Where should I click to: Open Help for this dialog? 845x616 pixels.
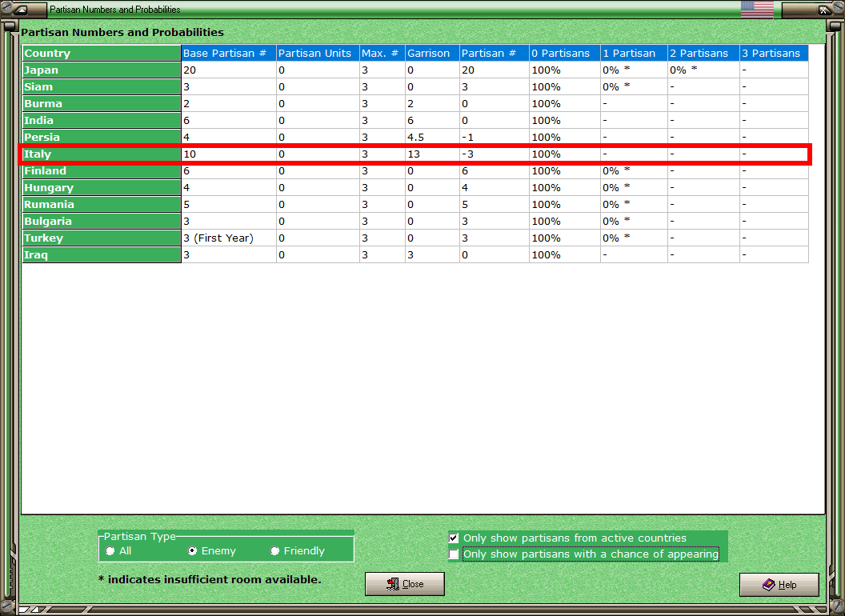tap(779, 585)
